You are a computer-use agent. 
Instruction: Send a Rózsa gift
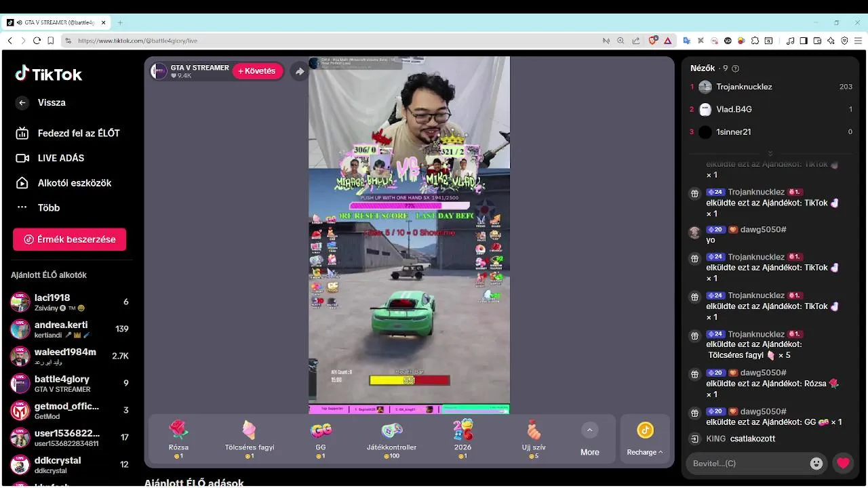(178, 439)
